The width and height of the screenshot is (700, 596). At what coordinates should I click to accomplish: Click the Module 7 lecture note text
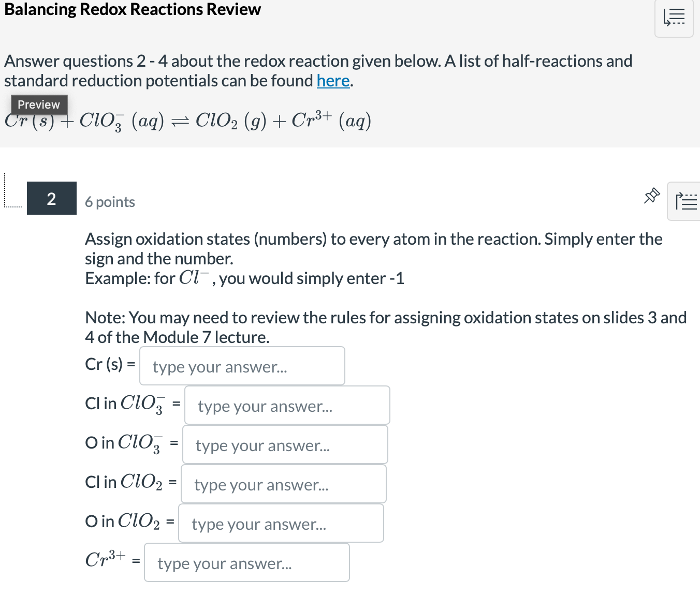pyautogui.click(x=386, y=327)
